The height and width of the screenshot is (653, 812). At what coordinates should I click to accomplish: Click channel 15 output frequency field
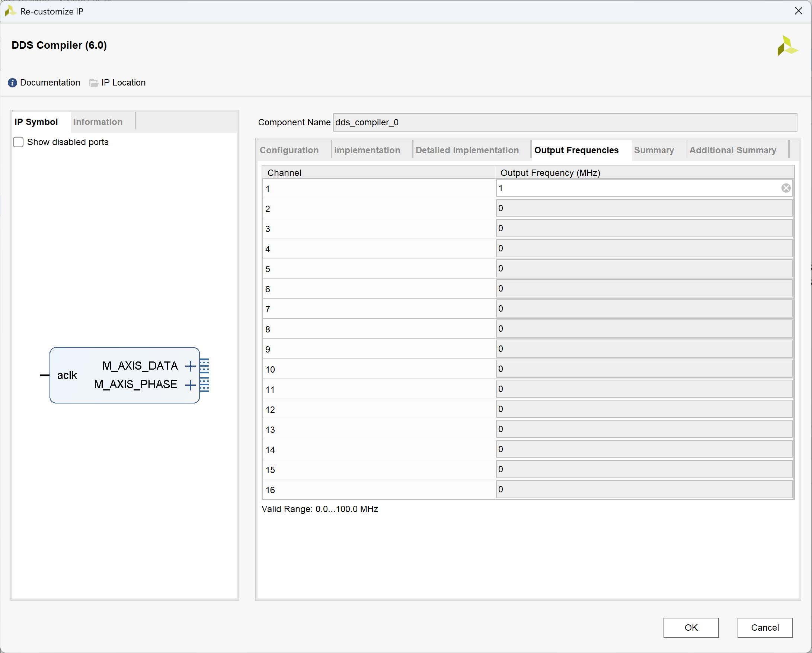(x=645, y=469)
